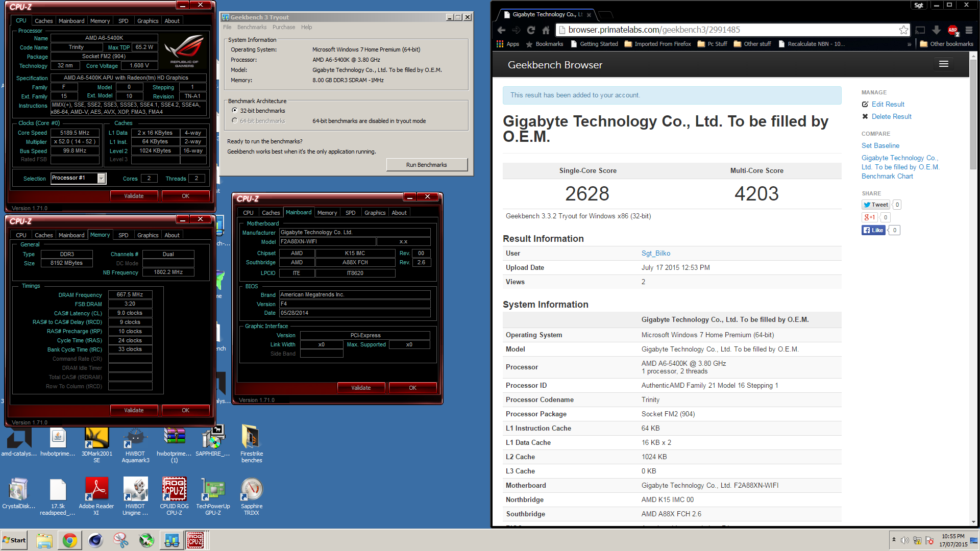This screenshot has height=551, width=980.
Task: Click downloads arrow icon in Chrome toolbar
Action: click(936, 30)
